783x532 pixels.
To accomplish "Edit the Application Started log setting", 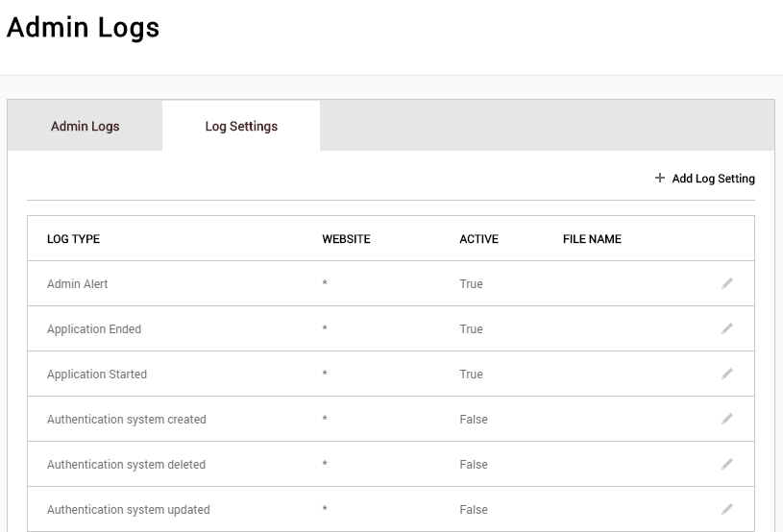I will click(x=727, y=374).
